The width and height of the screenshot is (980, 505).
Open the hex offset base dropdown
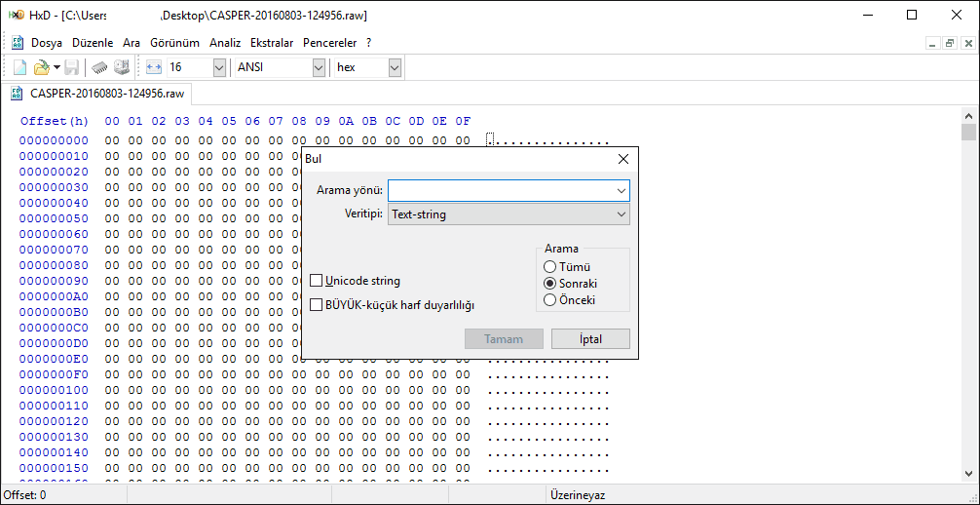pyautogui.click(x=395, y=67)
